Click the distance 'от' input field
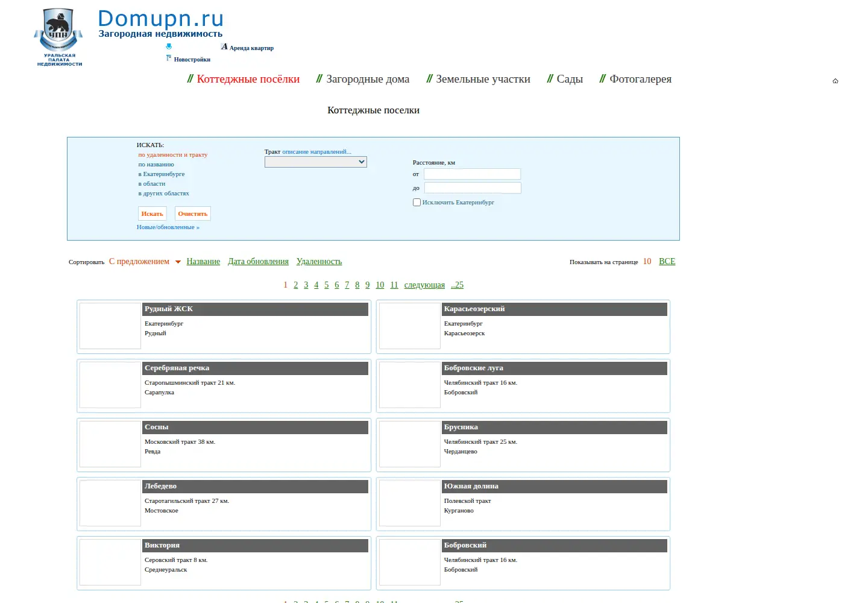 (x=473, y=174)
